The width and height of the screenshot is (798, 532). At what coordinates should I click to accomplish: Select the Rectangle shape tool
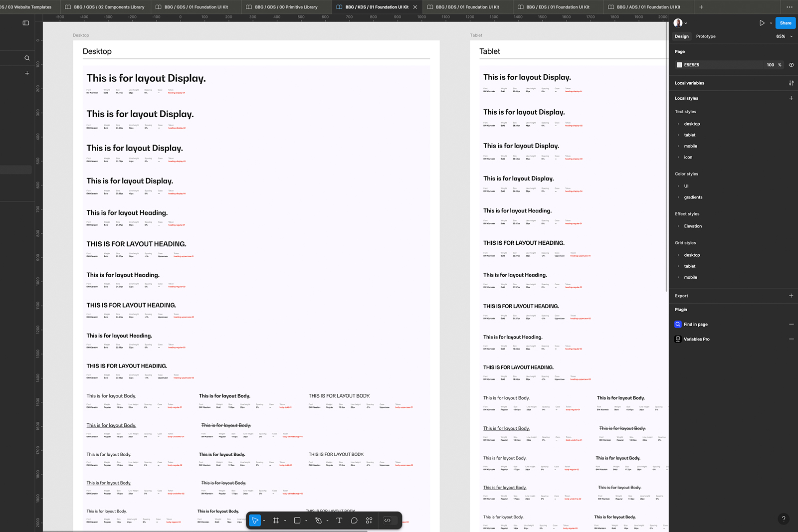tap(297, 521)
